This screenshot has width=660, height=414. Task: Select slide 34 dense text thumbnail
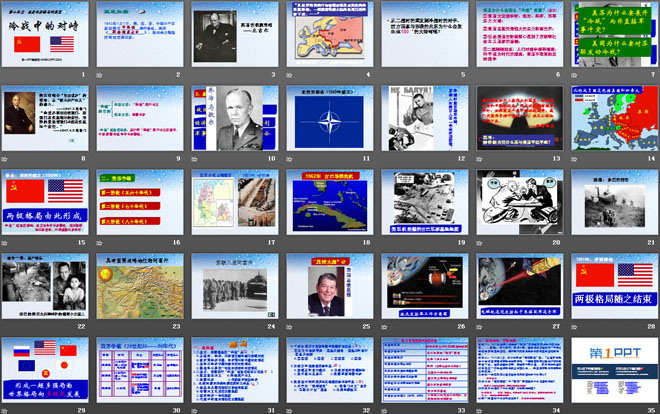coord(520,370)
